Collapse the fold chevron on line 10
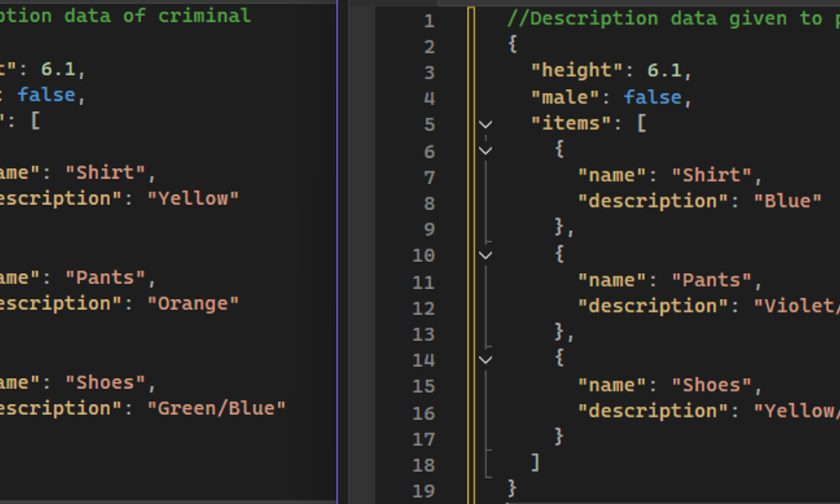The width and height of the screenshot is (840, 504). coord(486,255)
